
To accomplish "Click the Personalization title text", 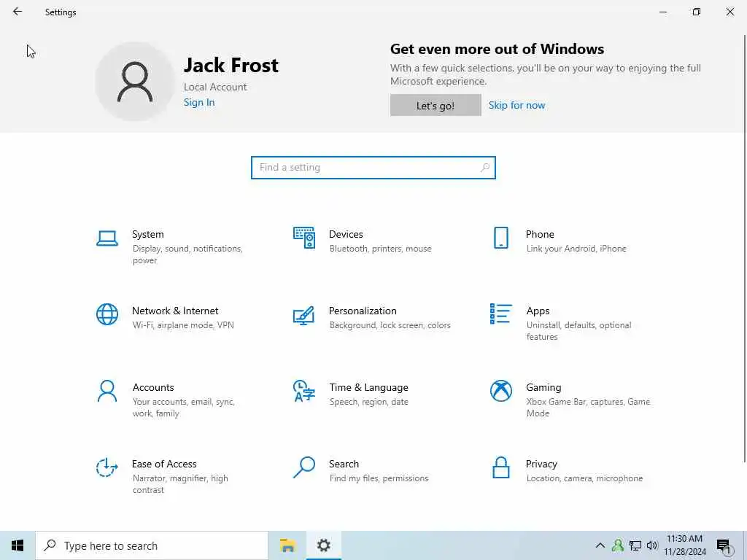I will (x=363, y=311).
